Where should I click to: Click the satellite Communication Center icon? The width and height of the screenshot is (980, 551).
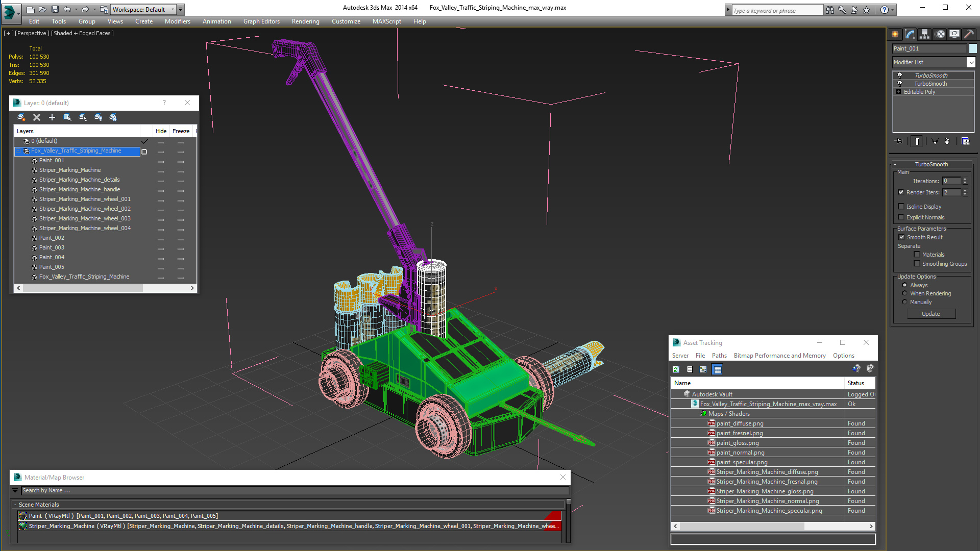(x=854, y=10)
